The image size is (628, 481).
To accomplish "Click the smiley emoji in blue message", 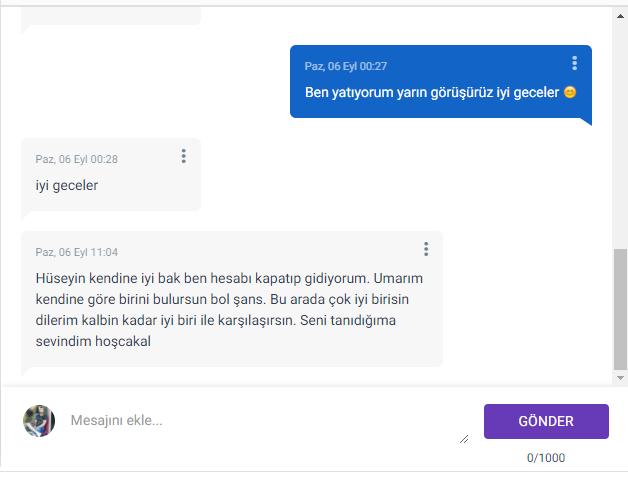I will [570, 93].
